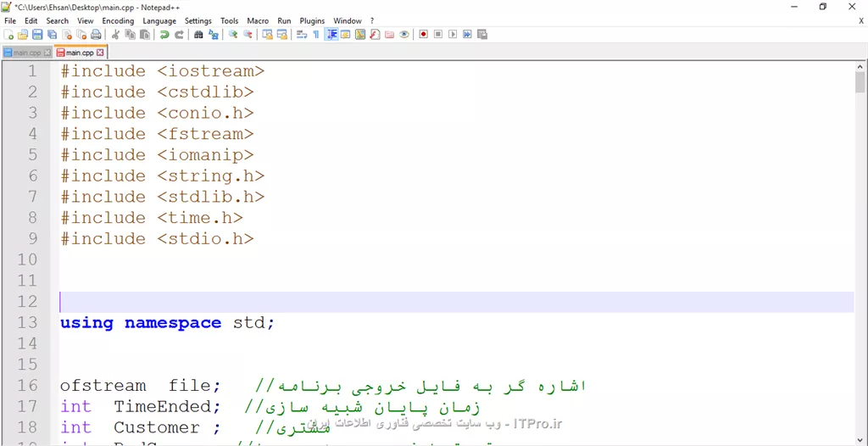Click the Zoom Out magnifier icon

[248, 35]
